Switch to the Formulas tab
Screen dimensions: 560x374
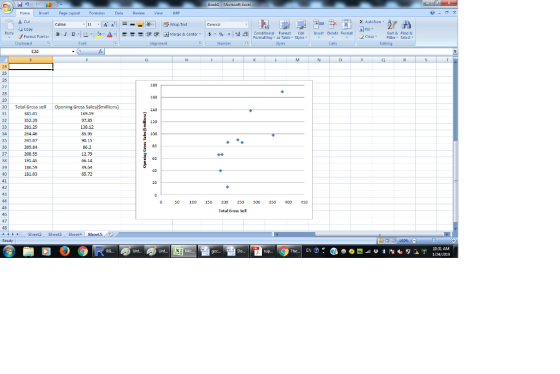tap(97, 13)
